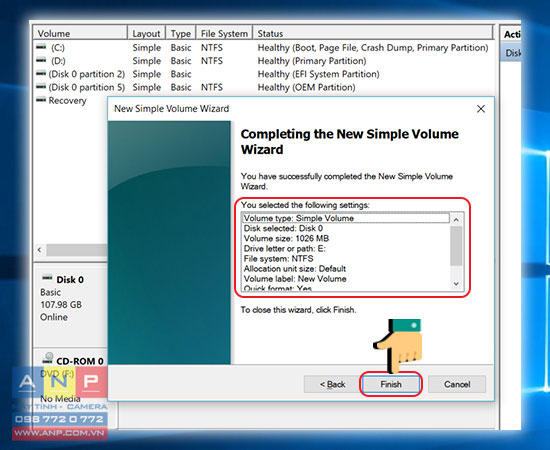Sort by the Status column header
Image resolution: width=550 pixels, height=450 pixels.
pyautogui.click(x=373, y=33)
